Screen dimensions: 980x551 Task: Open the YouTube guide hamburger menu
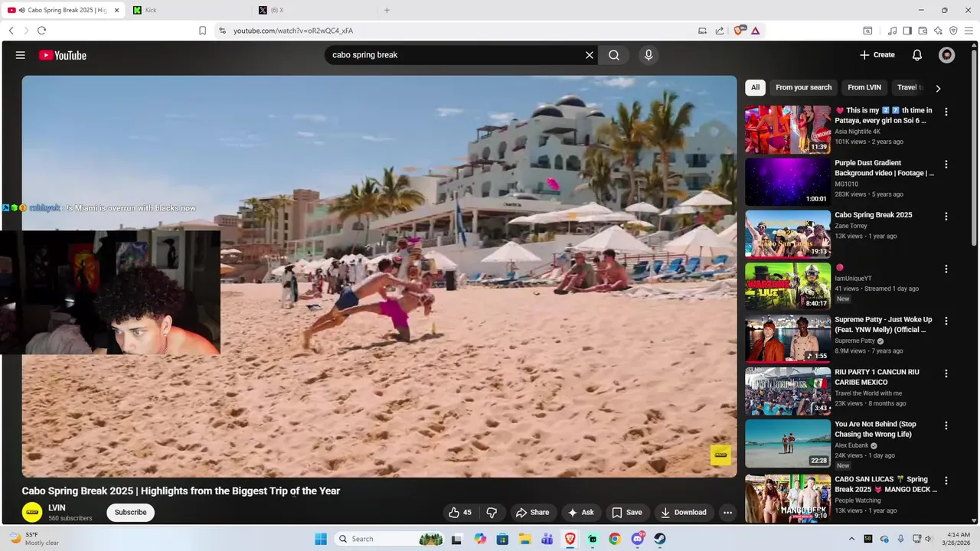click(21, 55)
